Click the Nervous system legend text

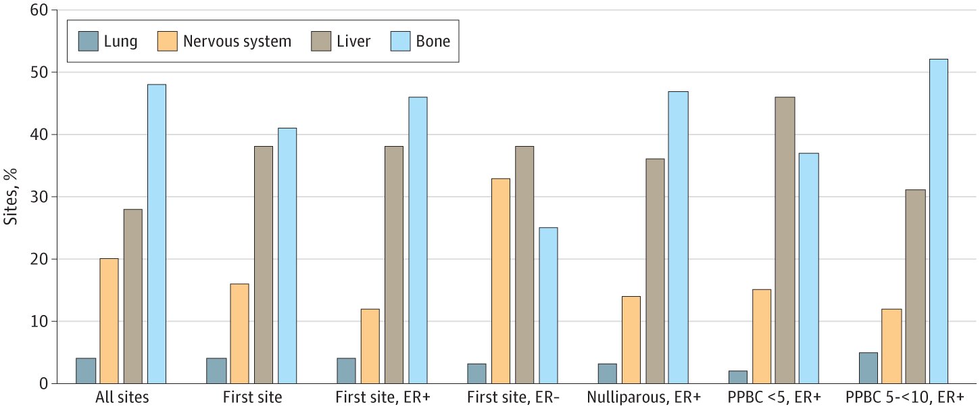click(237, 41)
